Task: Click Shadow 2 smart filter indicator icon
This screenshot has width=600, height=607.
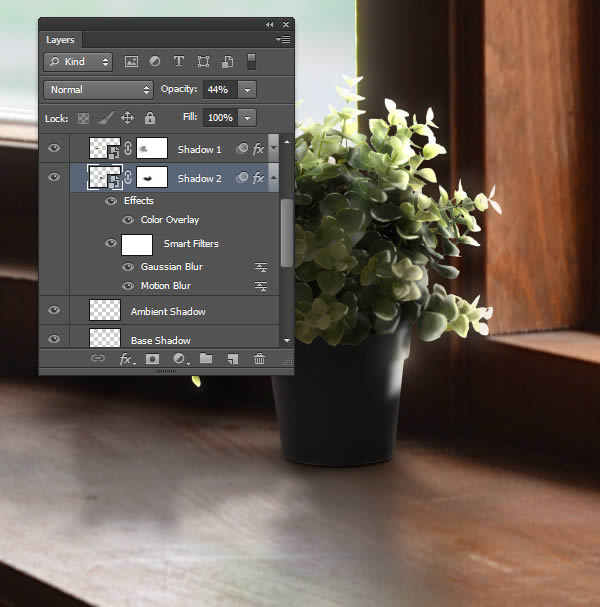Action: 242,178
